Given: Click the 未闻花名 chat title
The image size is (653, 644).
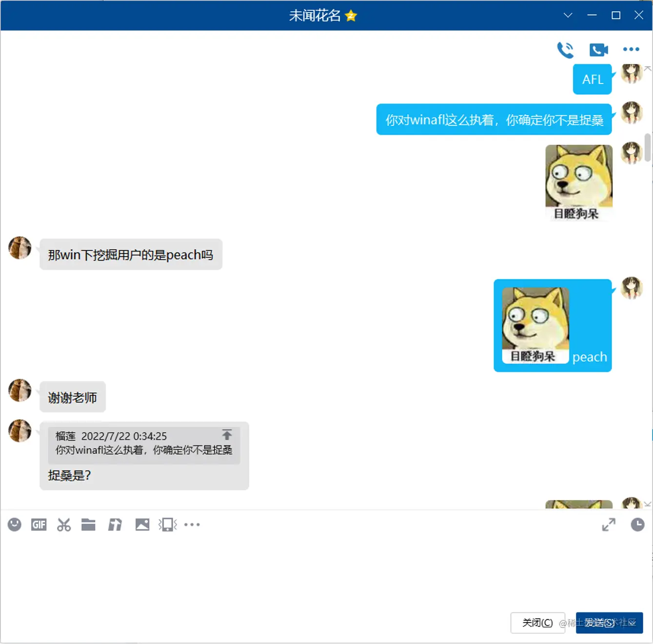Looking at the screenshot, I should point(315,16).
